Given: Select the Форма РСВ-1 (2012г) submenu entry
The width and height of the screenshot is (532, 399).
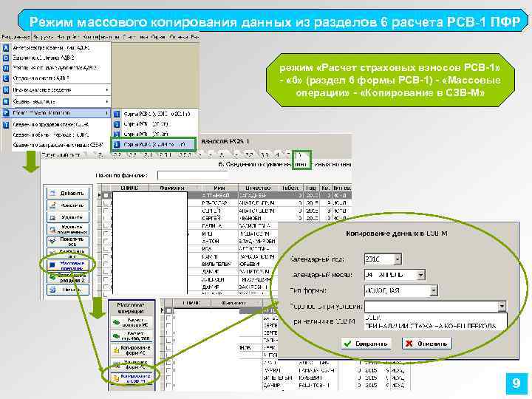Looking at the screenshot, I should point(154,124).
